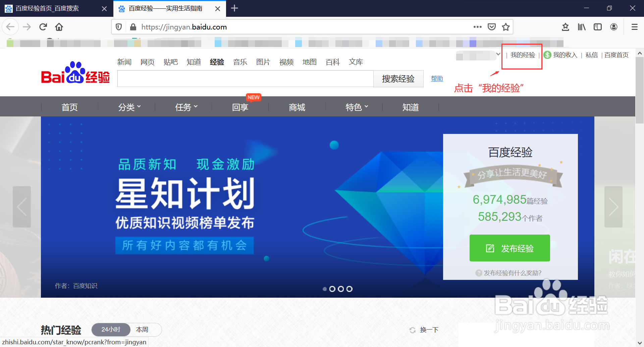Screen dimensions: 644x347
Task: Click the Baidu 经验 logo
Action: point(75,73)
